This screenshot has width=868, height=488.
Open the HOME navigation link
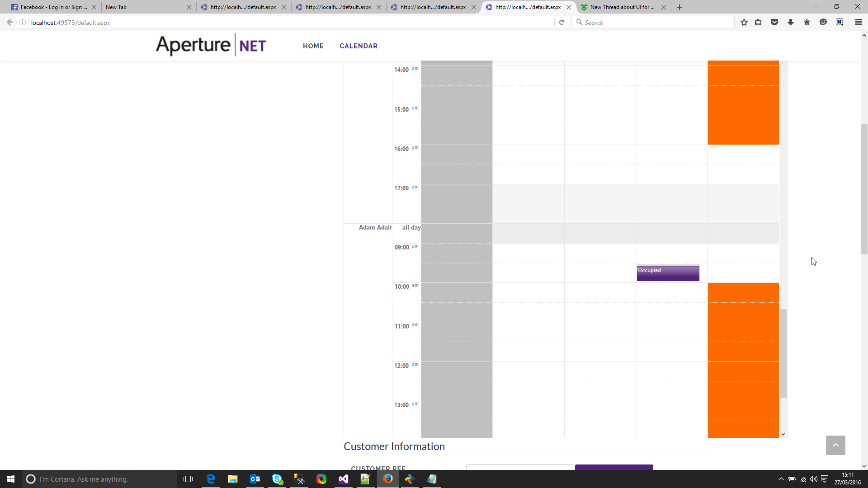pyautogui.click(x=313, y=46)
